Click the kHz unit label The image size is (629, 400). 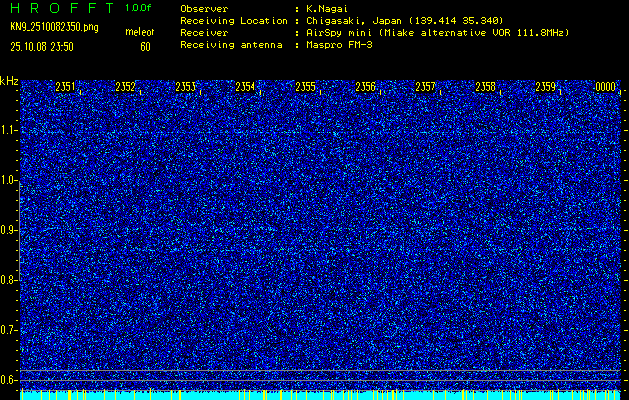[9, 81]
